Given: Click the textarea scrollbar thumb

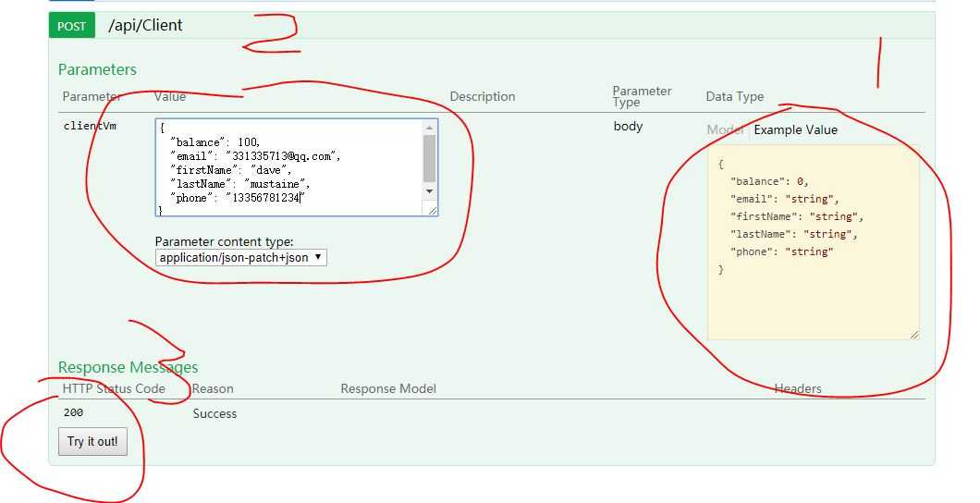Looking at the screenshot, I should coord(429,159).
